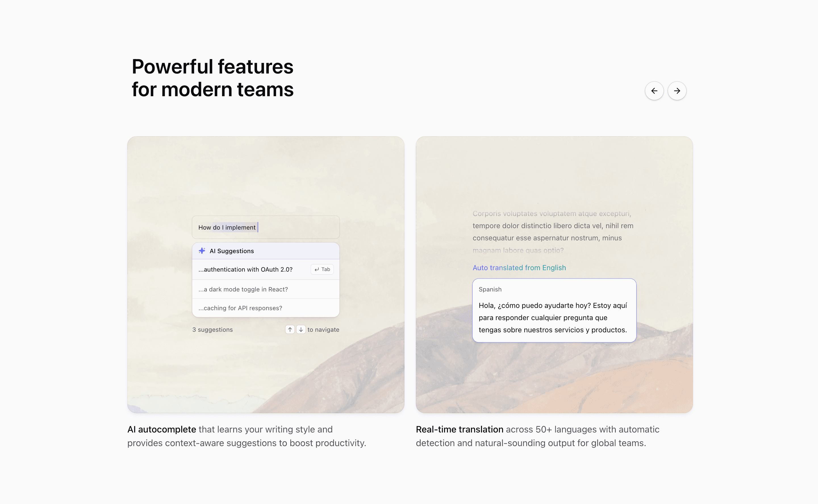Click the AI Suggestions sparkle icon
818x504 pixels.
[x=202, y=251]
